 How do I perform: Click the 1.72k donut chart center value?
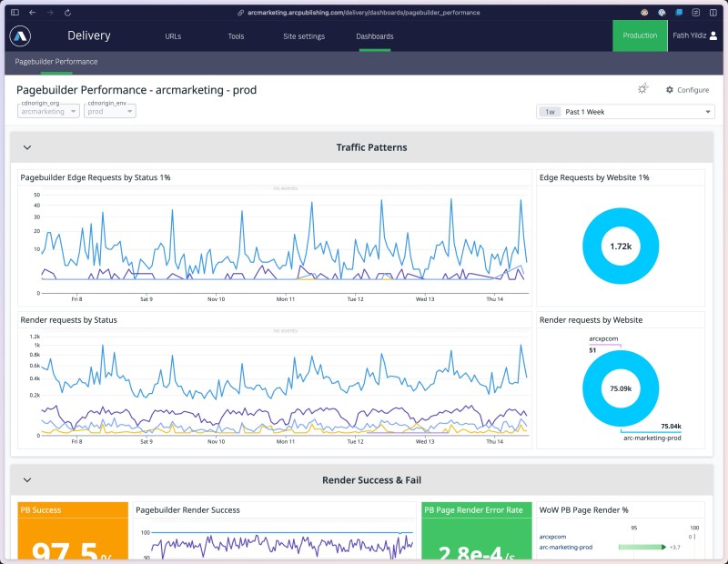pyautogui.click(x=621, y=247)
